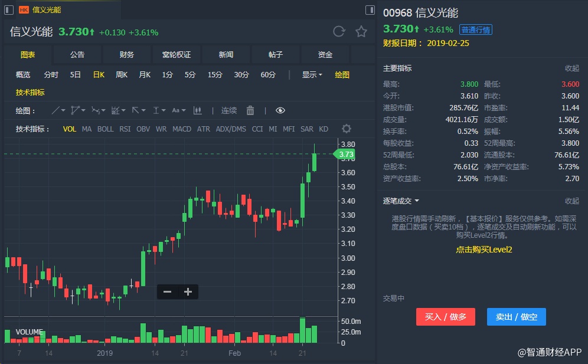Viewport: 588px width, 364px height.
Task: Open technical indicator settings gear
Action: 347,129
